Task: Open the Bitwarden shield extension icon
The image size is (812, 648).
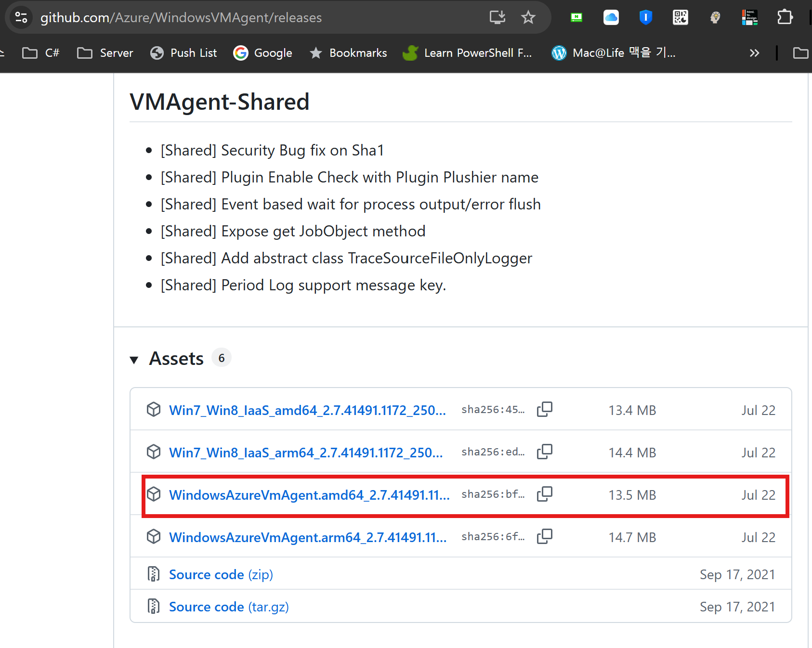Action: tap(646, 17)
